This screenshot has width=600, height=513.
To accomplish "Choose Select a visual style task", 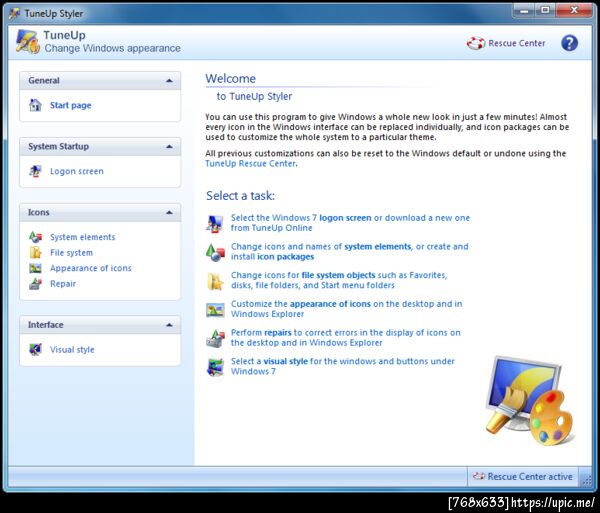I will [342, 366].
